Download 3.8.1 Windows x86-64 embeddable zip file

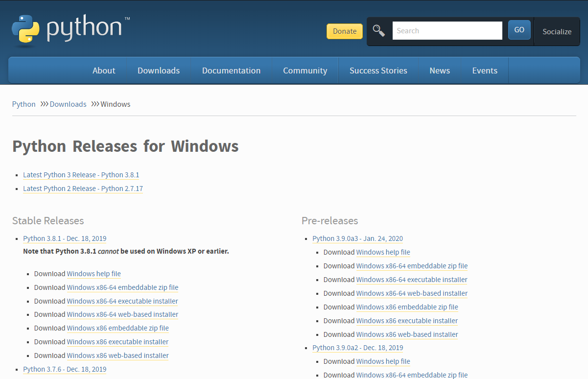122,287
